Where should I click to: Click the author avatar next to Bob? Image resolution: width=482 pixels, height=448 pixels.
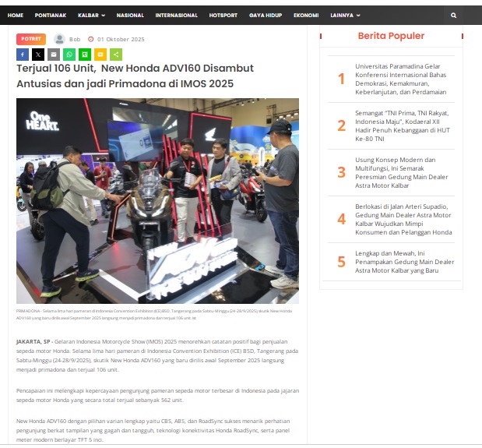tap(59, 39)
